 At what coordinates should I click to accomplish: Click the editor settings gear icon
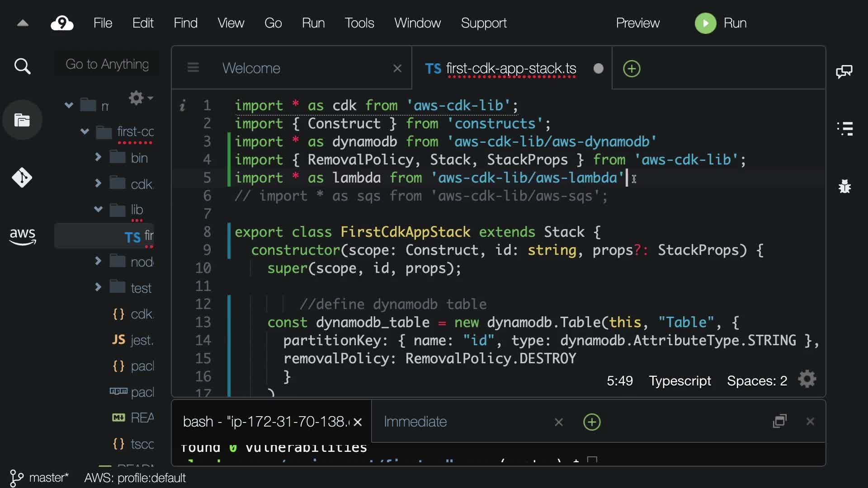tap(807, 380)
